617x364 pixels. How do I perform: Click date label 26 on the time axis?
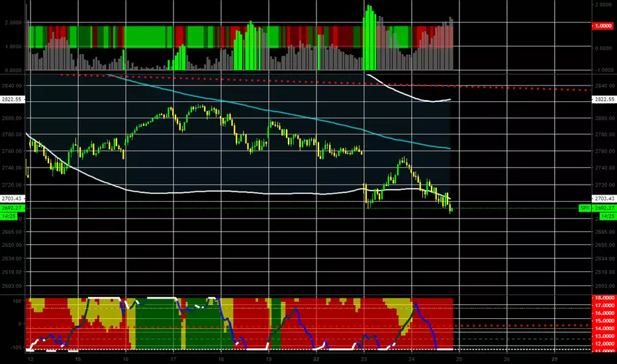tap(506, 359)
